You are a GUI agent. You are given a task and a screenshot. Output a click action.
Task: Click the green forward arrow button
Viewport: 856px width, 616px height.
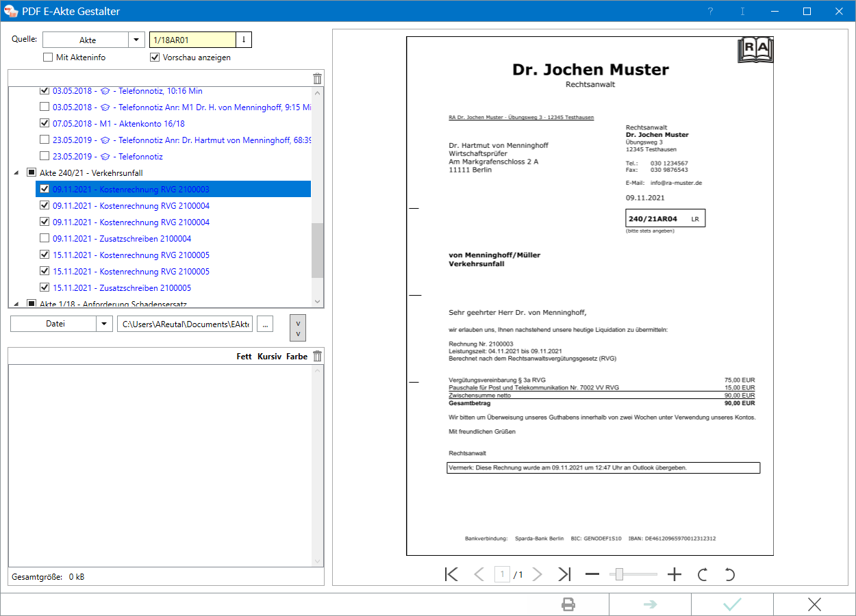point(650,604)
